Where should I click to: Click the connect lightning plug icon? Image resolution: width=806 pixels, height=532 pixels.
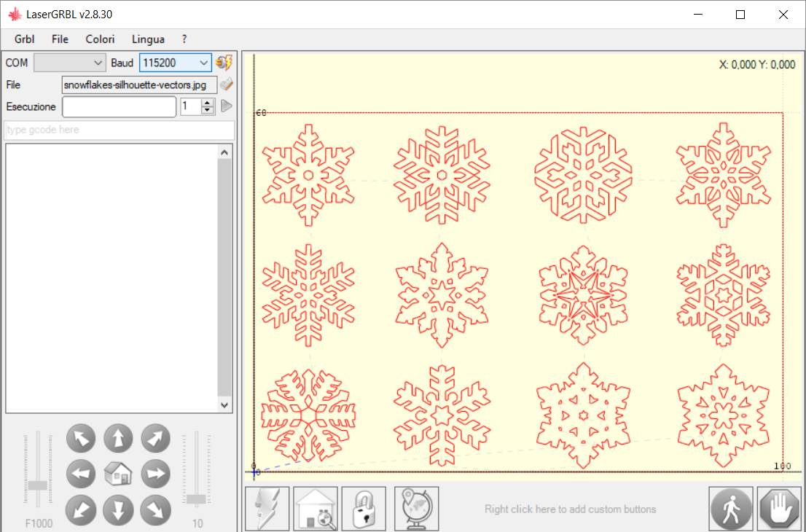point(224,63)
